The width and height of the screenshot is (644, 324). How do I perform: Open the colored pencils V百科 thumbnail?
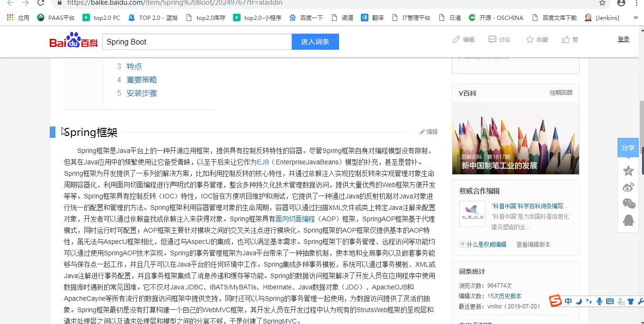pyautogui.click(x=516, y=138)
